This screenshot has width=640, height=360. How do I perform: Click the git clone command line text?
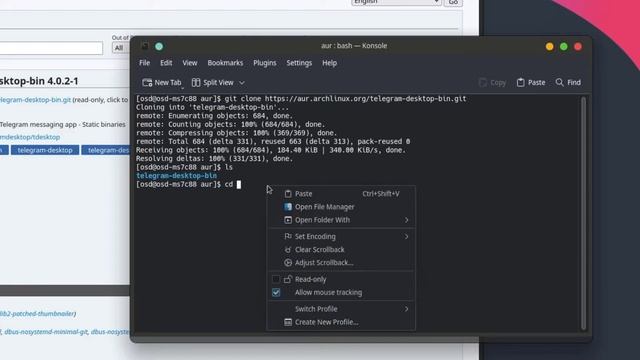[x=345, y=99]
